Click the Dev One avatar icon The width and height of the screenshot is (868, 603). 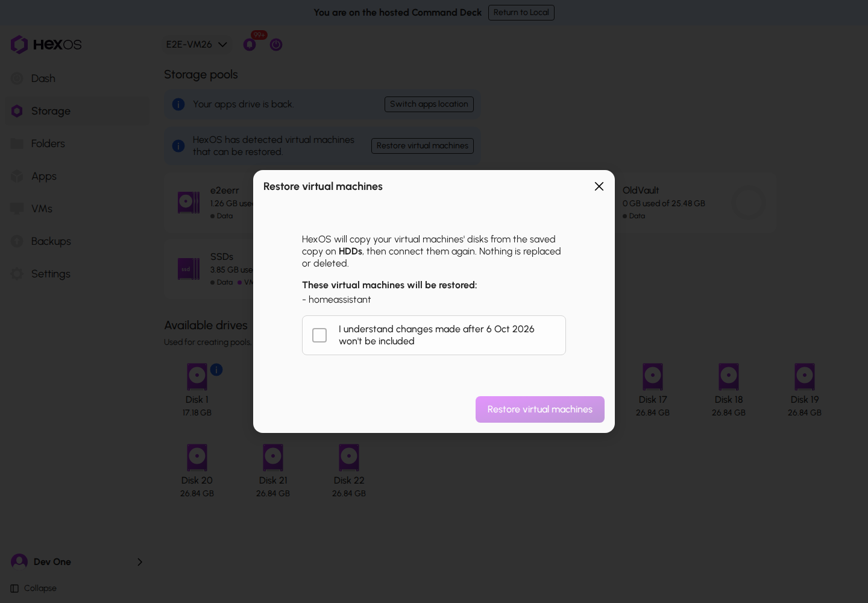pyautogui.click(x=19, y=562)
